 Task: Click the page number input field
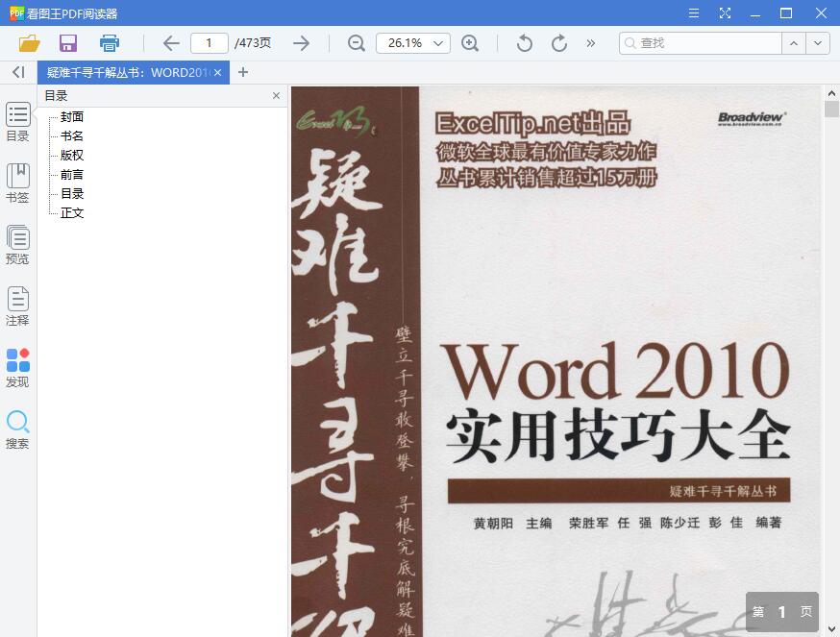click(x=210, y=43)
